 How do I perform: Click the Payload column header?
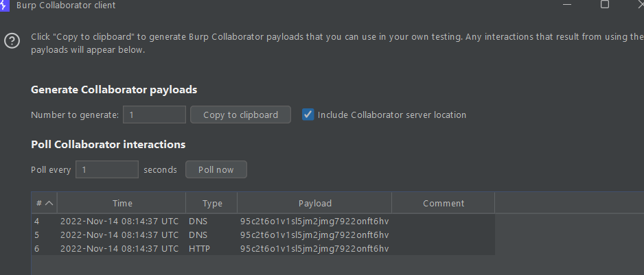tap(314, 203)
